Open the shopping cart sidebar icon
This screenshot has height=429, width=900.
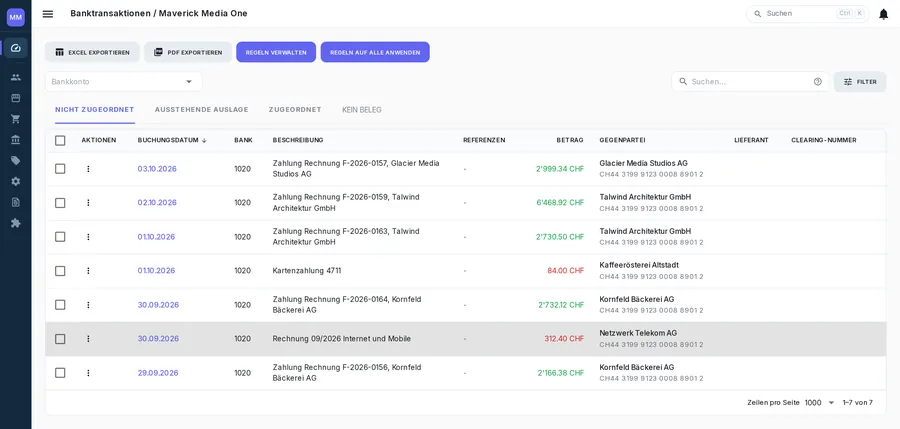pyautogui.click(x=15, y=119)
